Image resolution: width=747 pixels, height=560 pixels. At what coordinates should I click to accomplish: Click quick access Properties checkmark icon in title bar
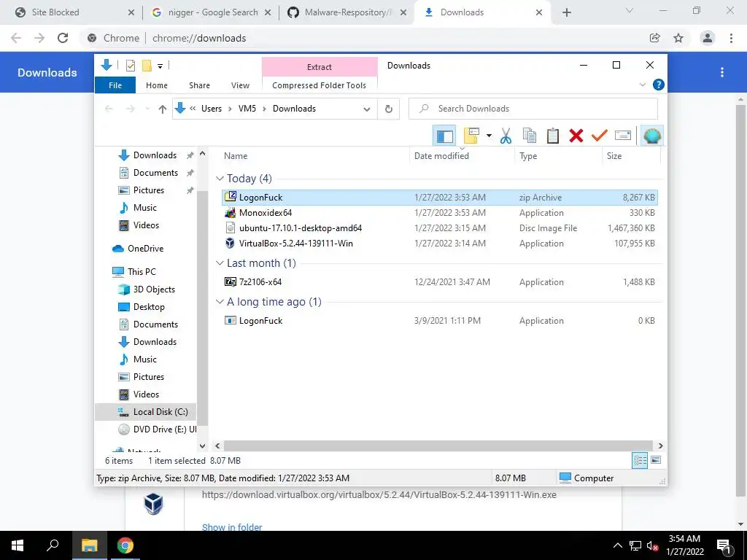point(130,66)
